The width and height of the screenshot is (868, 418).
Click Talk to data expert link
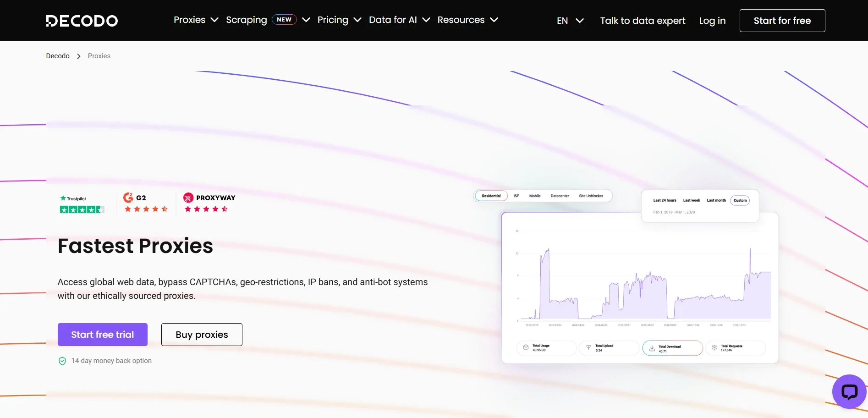tap(643, 21)
